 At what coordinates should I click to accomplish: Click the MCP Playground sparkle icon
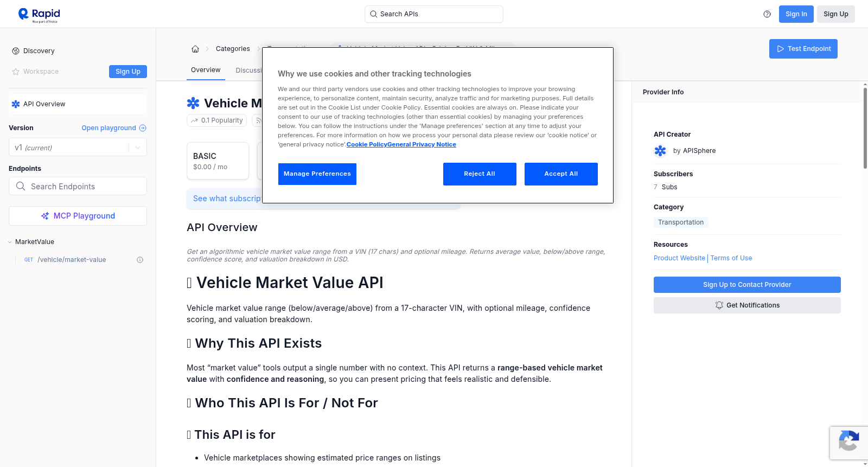tap(45, 216)
